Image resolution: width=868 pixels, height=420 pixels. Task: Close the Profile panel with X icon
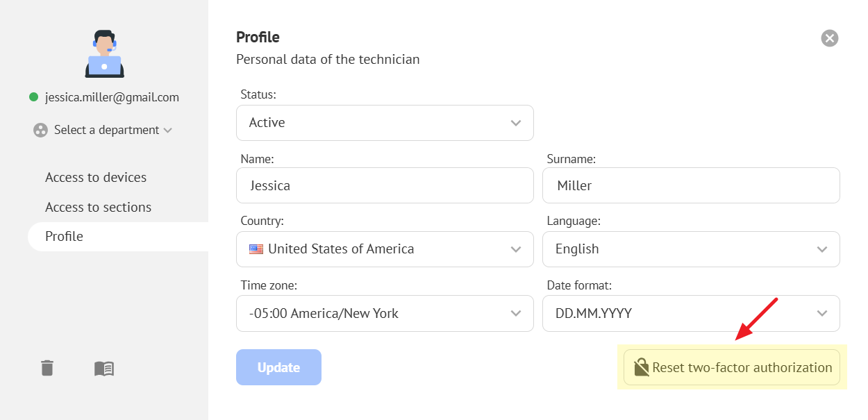[x=830, y=38]
